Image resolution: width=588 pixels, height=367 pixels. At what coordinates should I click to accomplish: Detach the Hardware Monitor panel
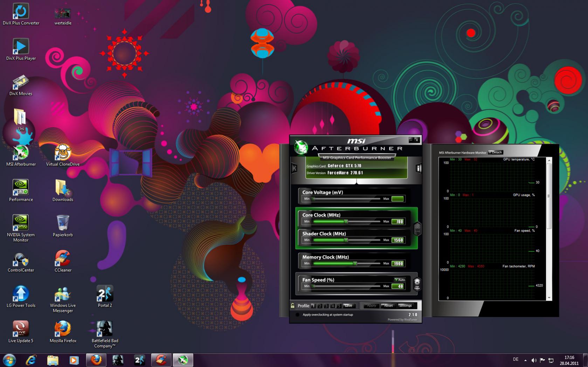tap(496, 152)
